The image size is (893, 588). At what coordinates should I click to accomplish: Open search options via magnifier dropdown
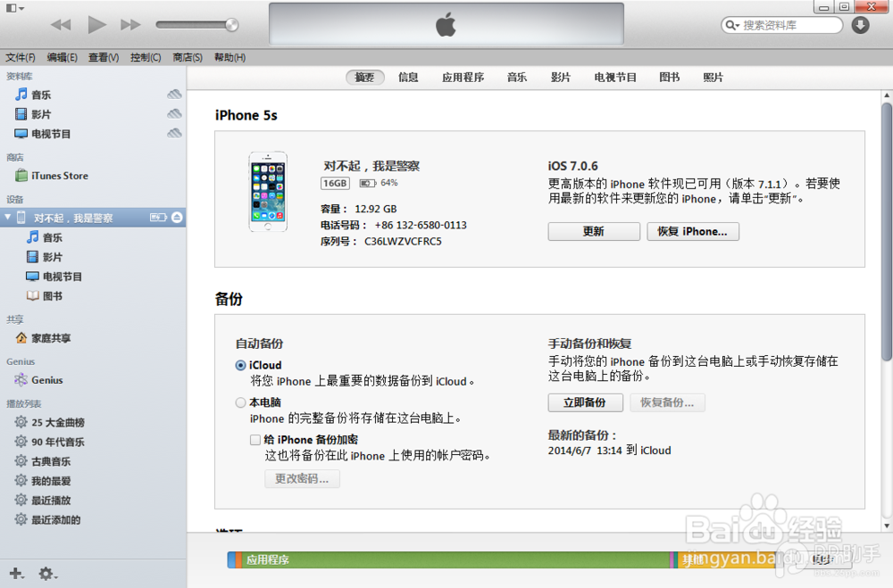tap(734, 25)
